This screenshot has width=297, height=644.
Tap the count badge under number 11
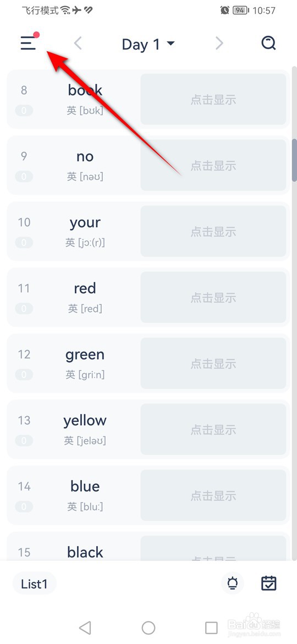[x=24, y=308]
